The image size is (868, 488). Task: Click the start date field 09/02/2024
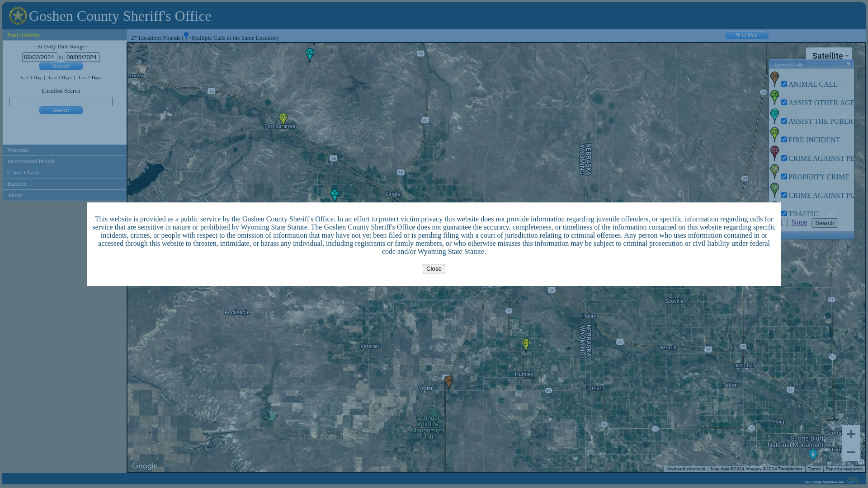coord(40,57)
